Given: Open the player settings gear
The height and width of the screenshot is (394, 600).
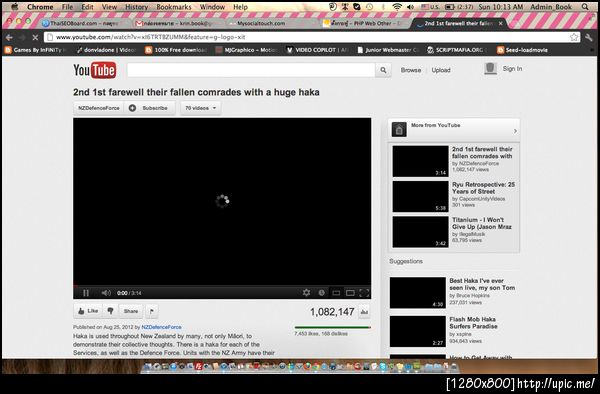Looking at the screenshot, I should click(x=306, y=293).
